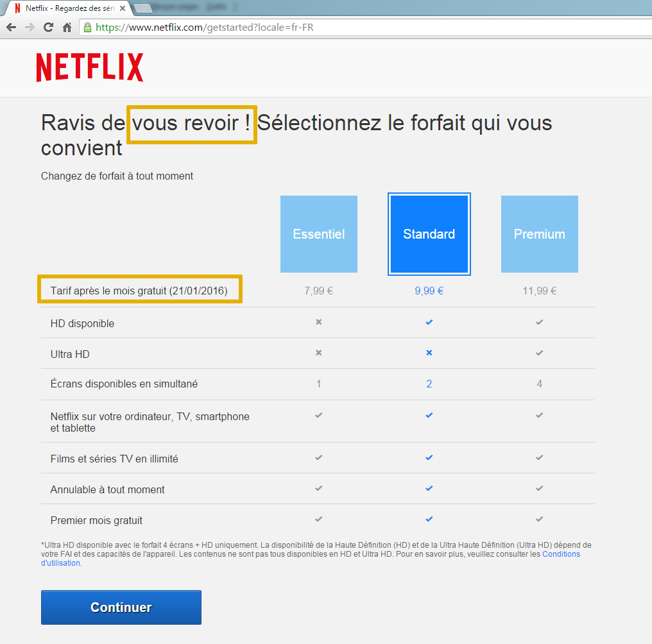Click Premium's screen count 4

coord(539,384)
